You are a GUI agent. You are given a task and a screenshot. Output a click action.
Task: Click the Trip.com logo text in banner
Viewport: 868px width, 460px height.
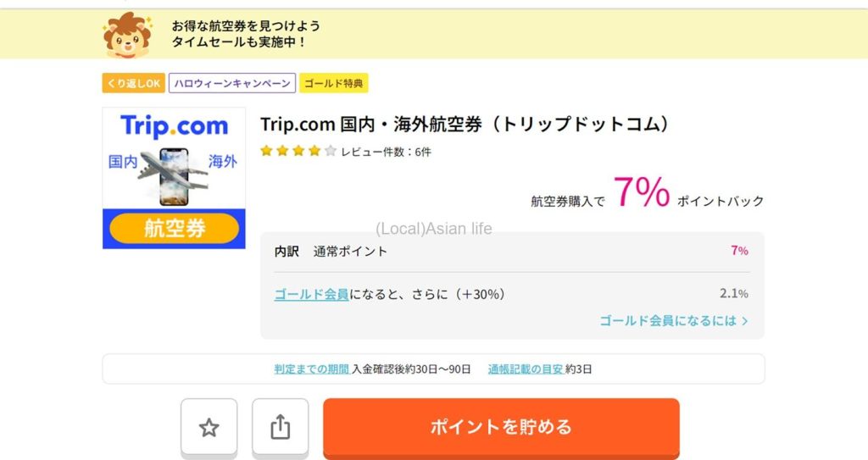click(x=174, y=126)
